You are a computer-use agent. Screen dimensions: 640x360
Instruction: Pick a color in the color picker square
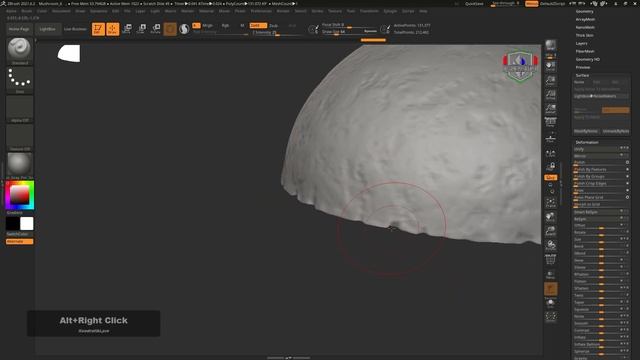(20, 195)
